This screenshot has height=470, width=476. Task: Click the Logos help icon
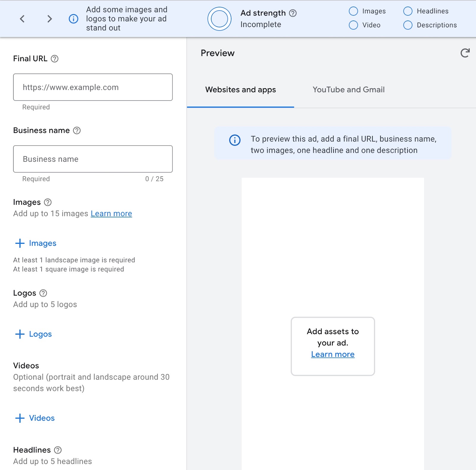click(43, 293)
